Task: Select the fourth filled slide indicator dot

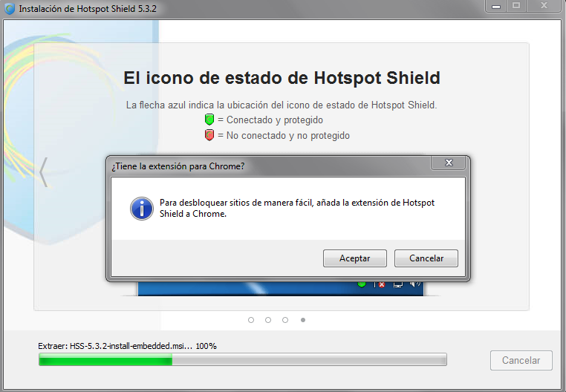Action: click(303, 320)
